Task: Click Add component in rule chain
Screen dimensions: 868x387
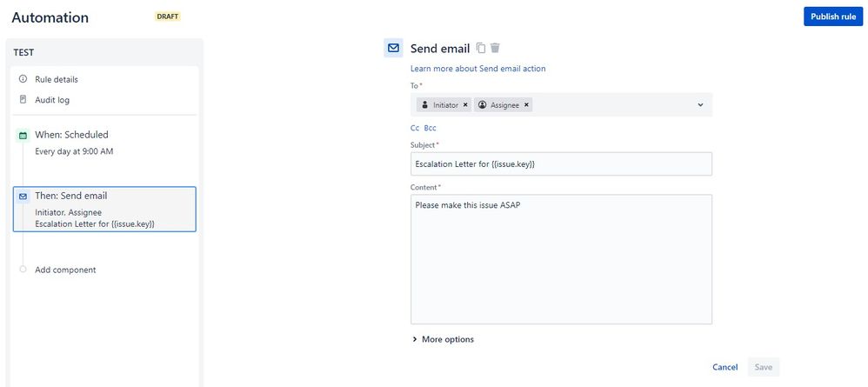Action: [x=65, y=270]
